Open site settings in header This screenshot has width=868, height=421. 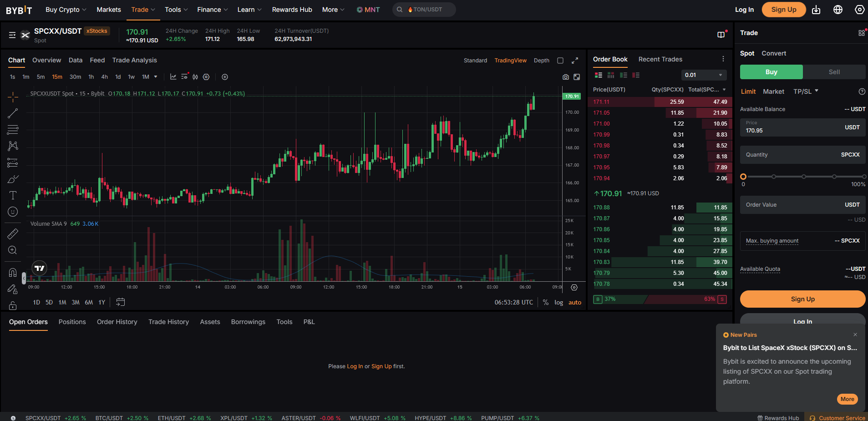tap(860, 10)
